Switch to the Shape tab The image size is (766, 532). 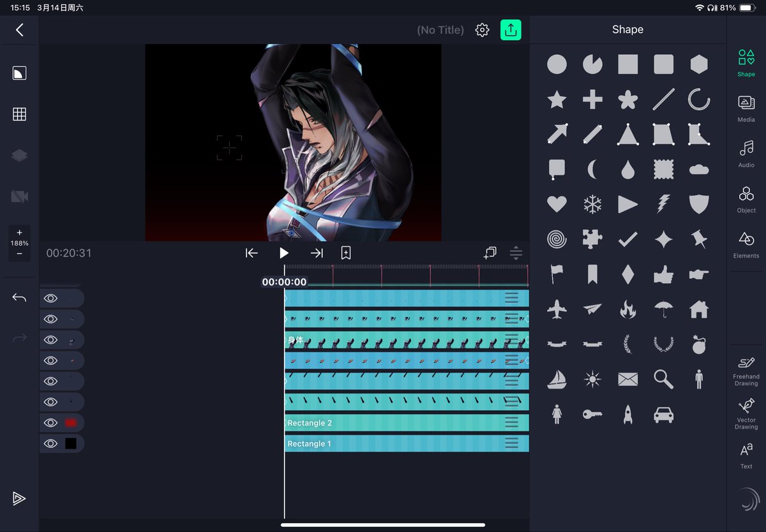coord(746,63)
